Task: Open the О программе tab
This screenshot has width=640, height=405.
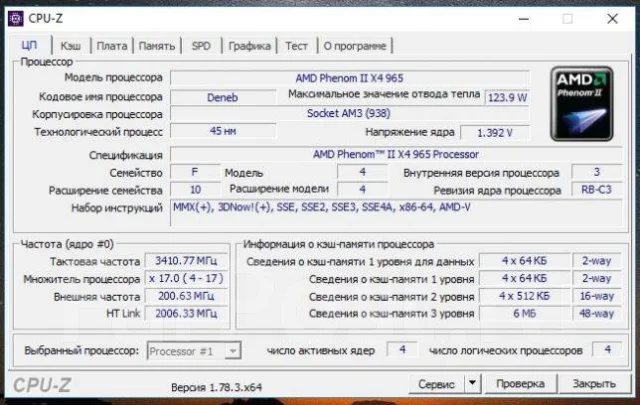Action: (355, 46)
